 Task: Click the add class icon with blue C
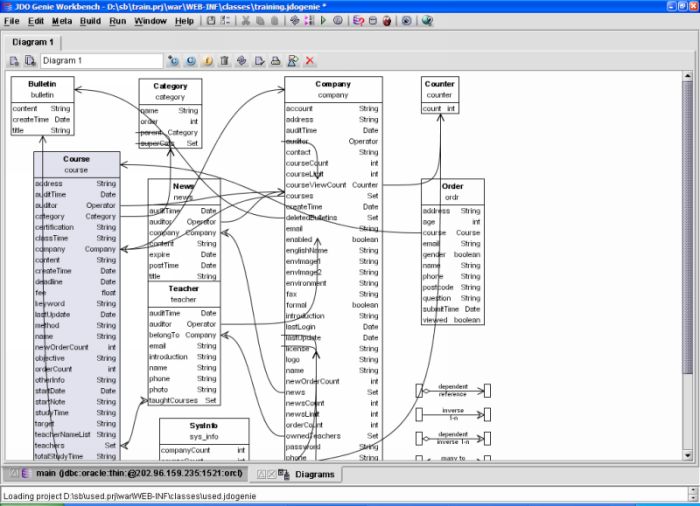(x=174, y=61)
